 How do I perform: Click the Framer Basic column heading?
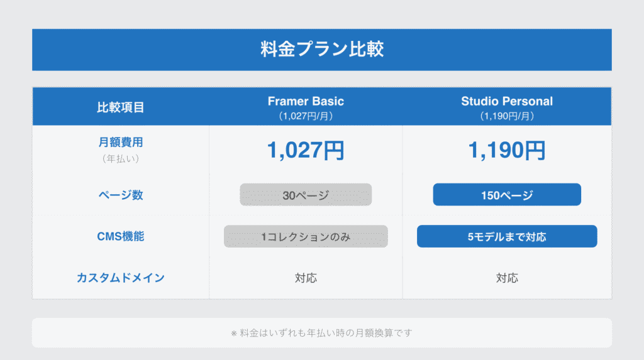coord(306,101)
